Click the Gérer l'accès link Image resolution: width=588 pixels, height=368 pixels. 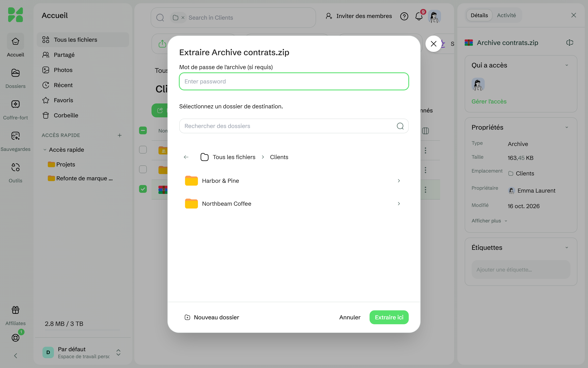tap(489, 101)
